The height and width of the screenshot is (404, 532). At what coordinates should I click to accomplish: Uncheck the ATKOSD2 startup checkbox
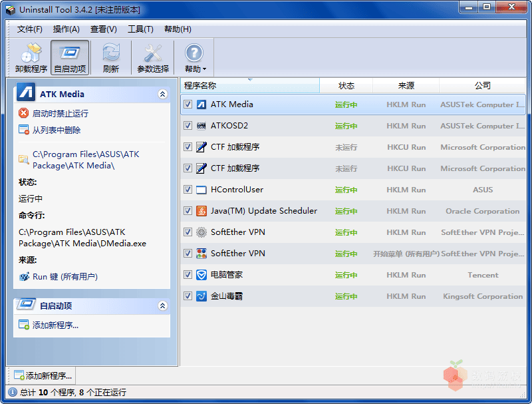coord(188,126)
